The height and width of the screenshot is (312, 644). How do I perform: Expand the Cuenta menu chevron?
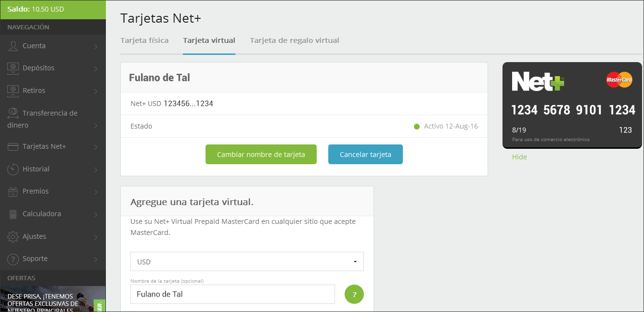96,46
